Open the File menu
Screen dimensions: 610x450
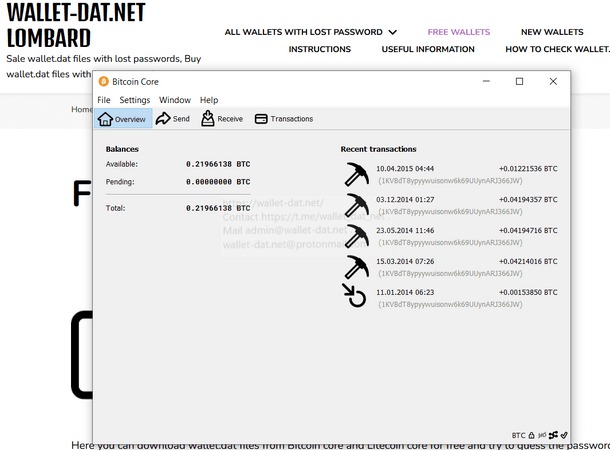tap(104, 100)
